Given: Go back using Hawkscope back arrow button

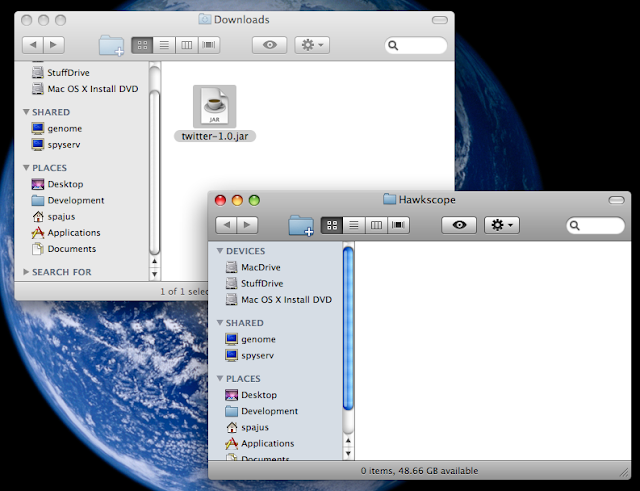Looking at the screenshot, I should pos(227,226).
